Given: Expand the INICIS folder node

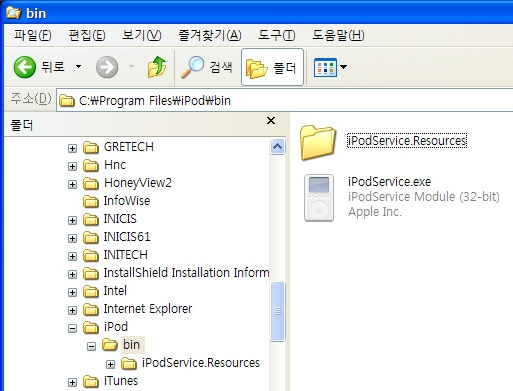Looking at the screenshot, I should (x=72, y=220).
